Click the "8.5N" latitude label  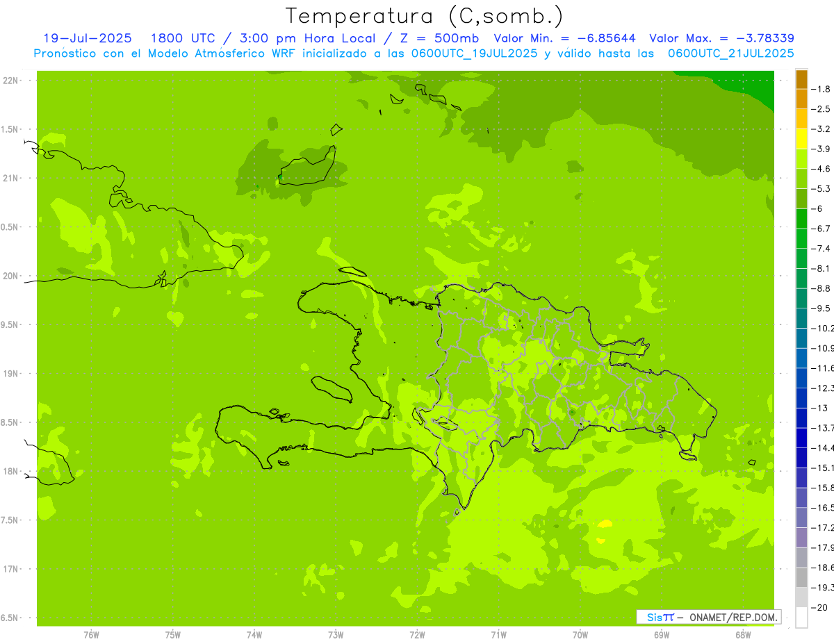(10, 422)
